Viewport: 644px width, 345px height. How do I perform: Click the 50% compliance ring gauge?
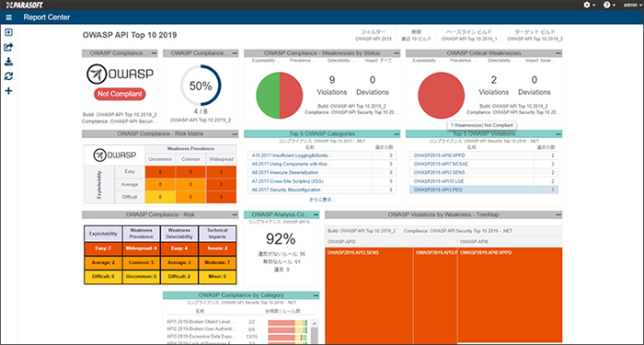pos(201,86)
